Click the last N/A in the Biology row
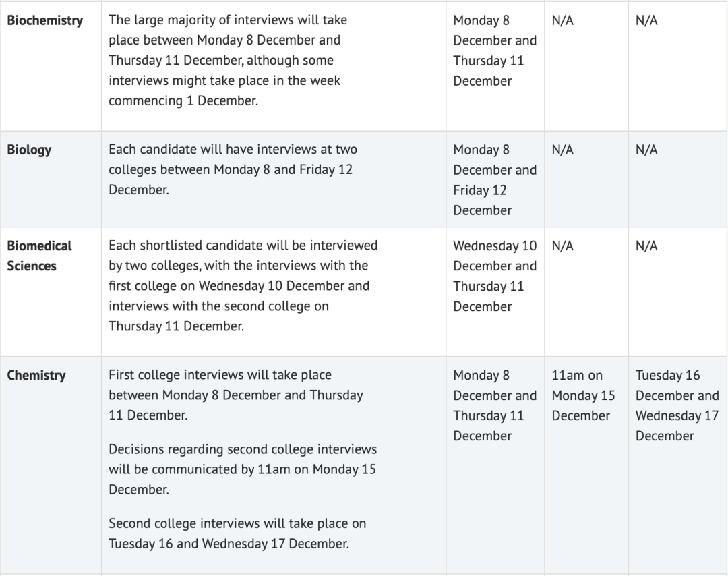Viewport: 728px width, 576px height. tap(646, 150)
